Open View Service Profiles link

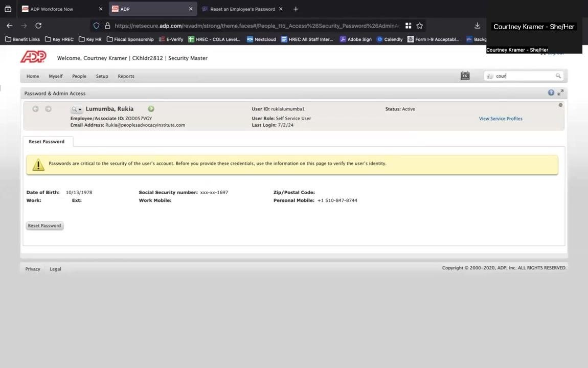pyautogui.click(x=500, y=119)
